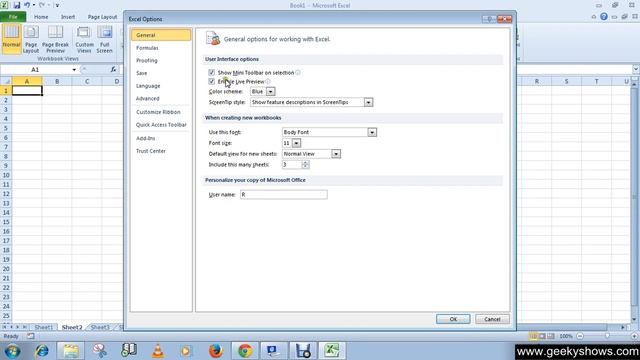The image size is (640, 360).
Task: Expand the formula bar arrow
Action: pos(636,69)
